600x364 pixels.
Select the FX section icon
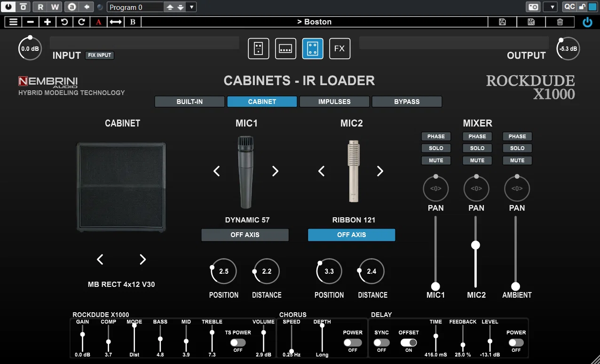[x=339, y=48]
